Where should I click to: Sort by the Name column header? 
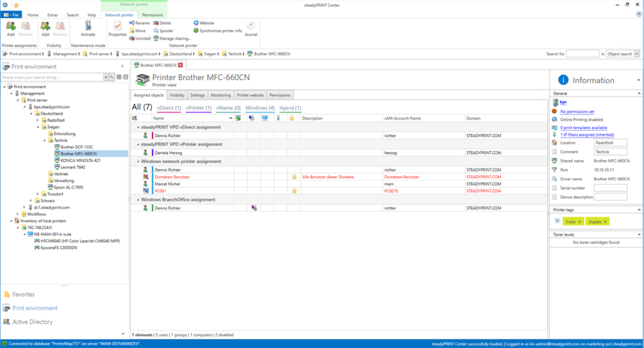tap(192, 118)
